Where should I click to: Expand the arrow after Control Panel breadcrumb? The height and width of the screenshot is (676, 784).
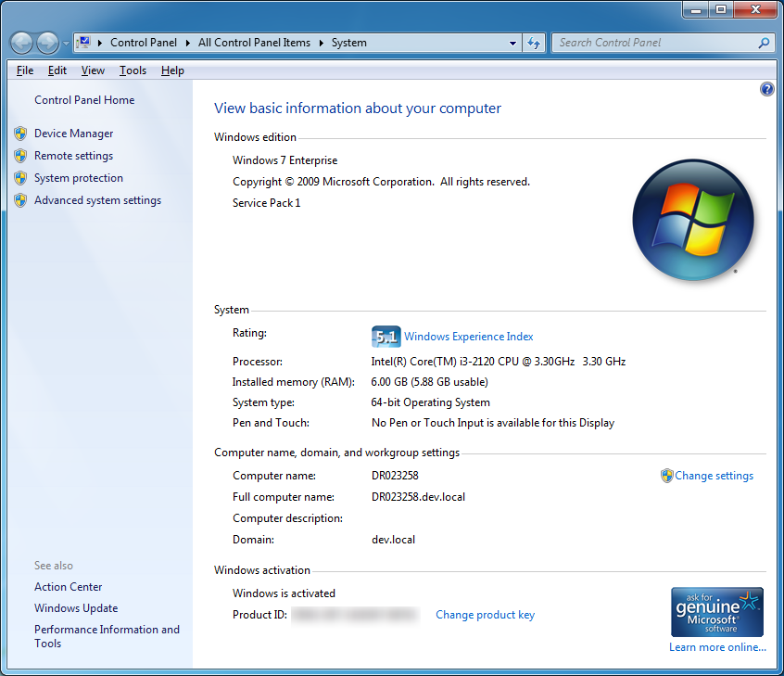click(x=187, y=43)
